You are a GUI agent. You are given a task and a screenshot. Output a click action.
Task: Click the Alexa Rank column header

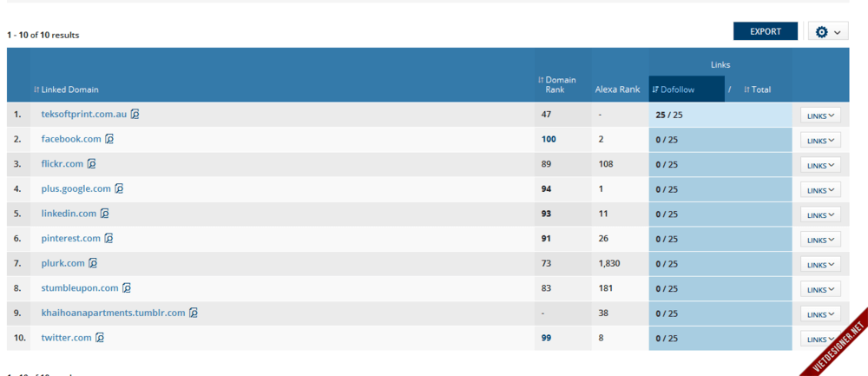pos(617,89)
